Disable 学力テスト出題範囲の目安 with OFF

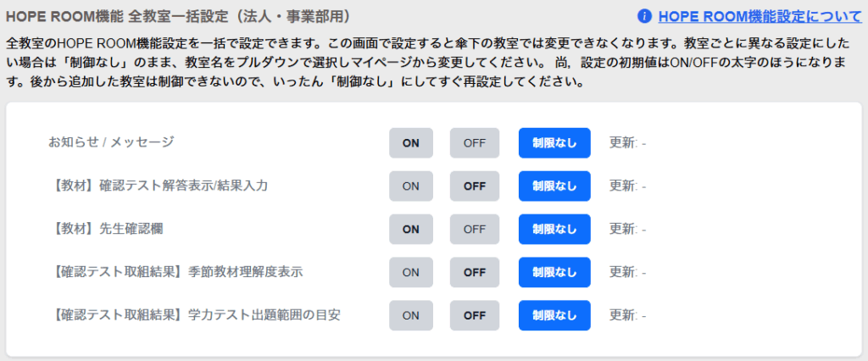[x=475, y=315]
